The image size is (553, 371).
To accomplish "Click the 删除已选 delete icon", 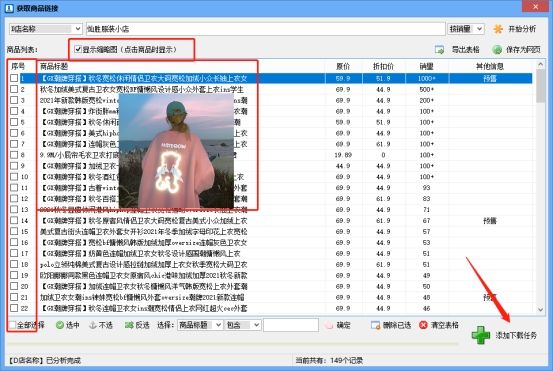I will pyautogui.click(x=375, y=325).
